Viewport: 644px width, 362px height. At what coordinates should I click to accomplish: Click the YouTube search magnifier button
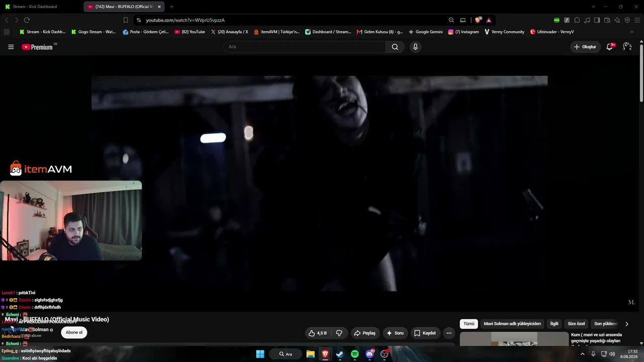pyautogui.click(x=395, y=47)
